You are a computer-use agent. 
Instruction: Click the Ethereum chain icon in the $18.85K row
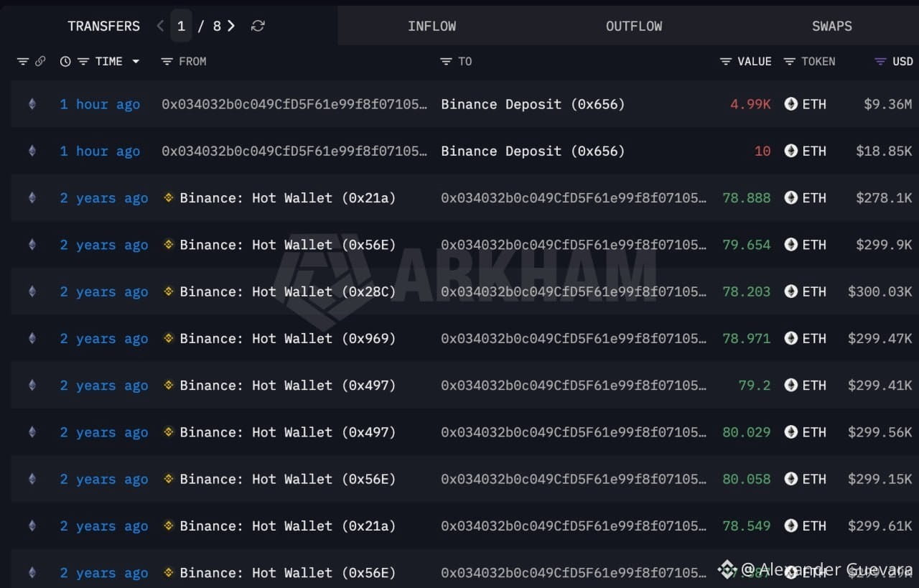coord(32,151)
